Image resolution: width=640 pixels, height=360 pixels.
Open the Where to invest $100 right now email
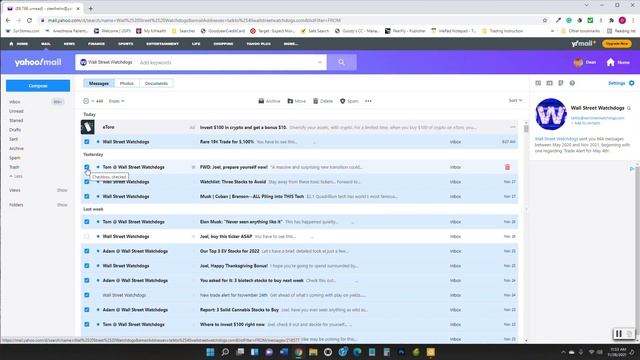[299, 324]
